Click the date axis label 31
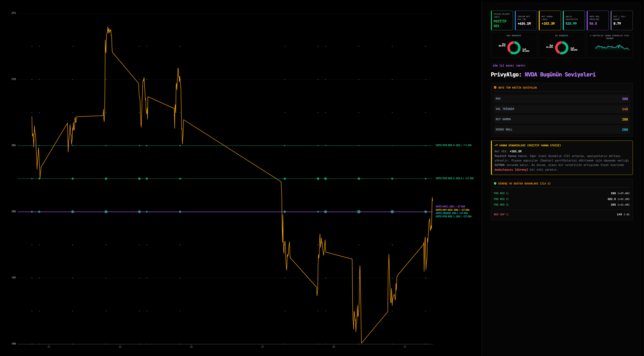The image size is (644, 356). click(405, 347)
